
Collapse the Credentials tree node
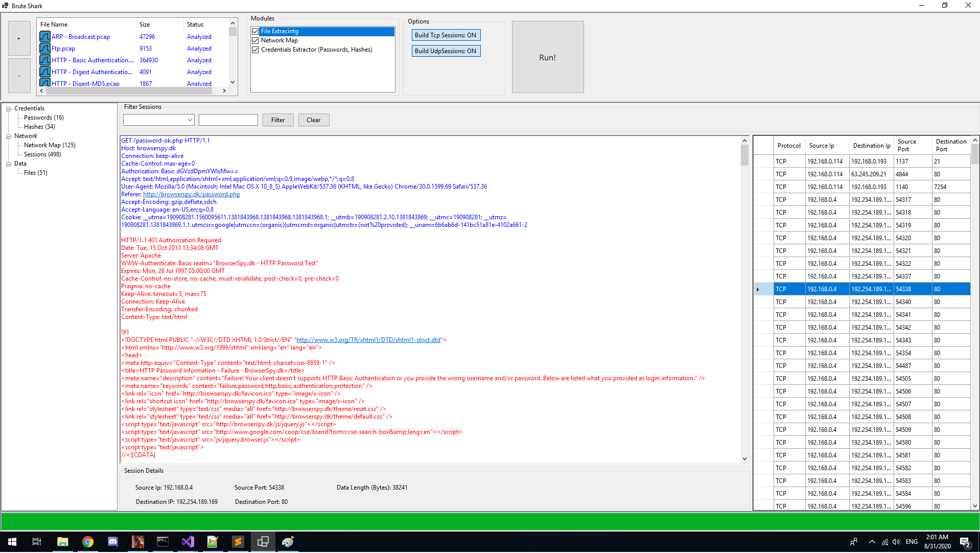point(9,109)
